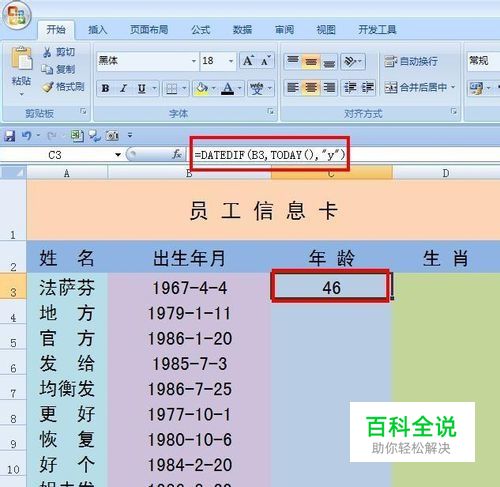Switch to 开始 Home tab

[56, 30]
